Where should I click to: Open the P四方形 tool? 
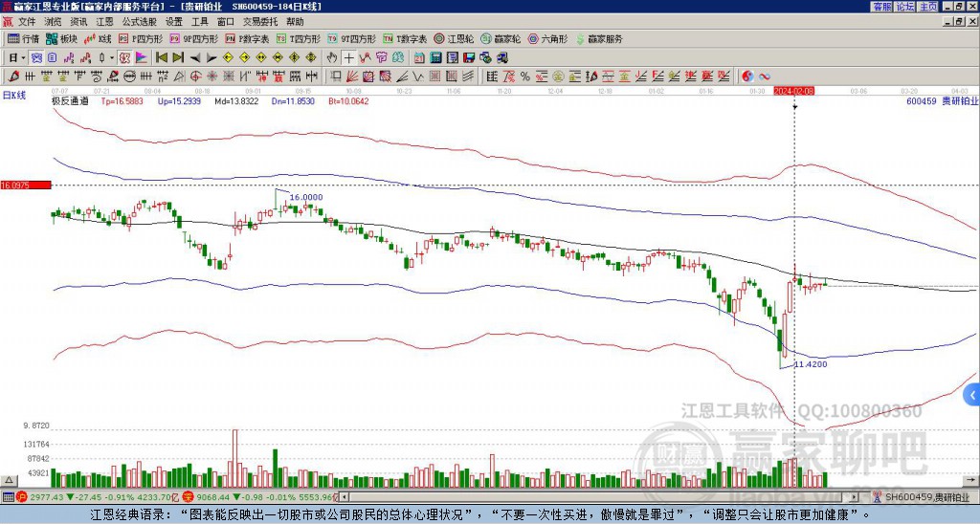[141, 38]
